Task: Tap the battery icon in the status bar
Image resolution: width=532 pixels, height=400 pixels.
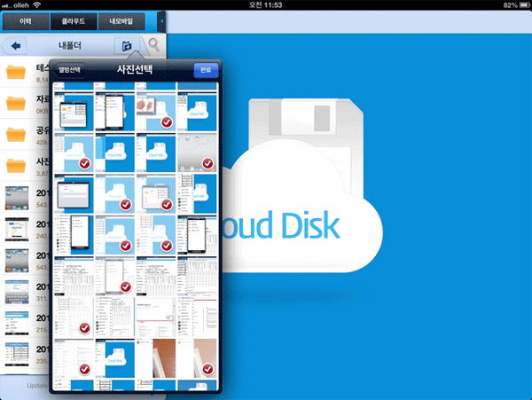Action: click(525, 5)
